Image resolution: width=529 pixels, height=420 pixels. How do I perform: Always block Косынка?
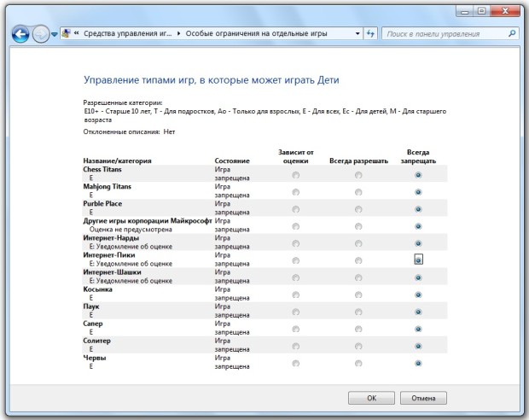pyautogui.click(x=418, y=295)
